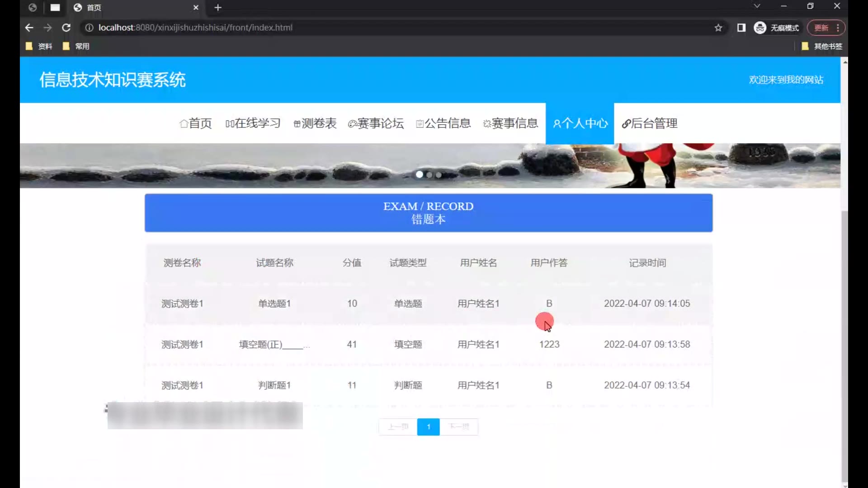Click the browser back arrow
Image resolution: width=868 pixels, height=488 pixels.
pos(29,28)
